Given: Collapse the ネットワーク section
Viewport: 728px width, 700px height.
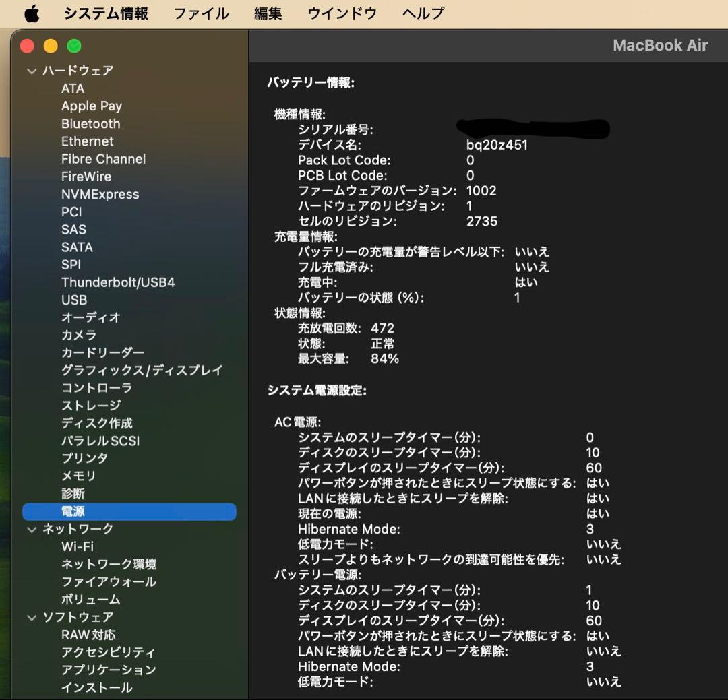Looking at the screenshot, I should coord(32,530).
